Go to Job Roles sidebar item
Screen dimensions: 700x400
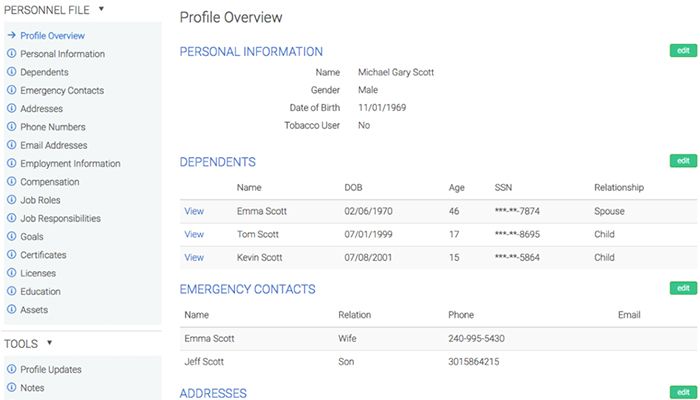pyautogui.click(x=40, y=200)
